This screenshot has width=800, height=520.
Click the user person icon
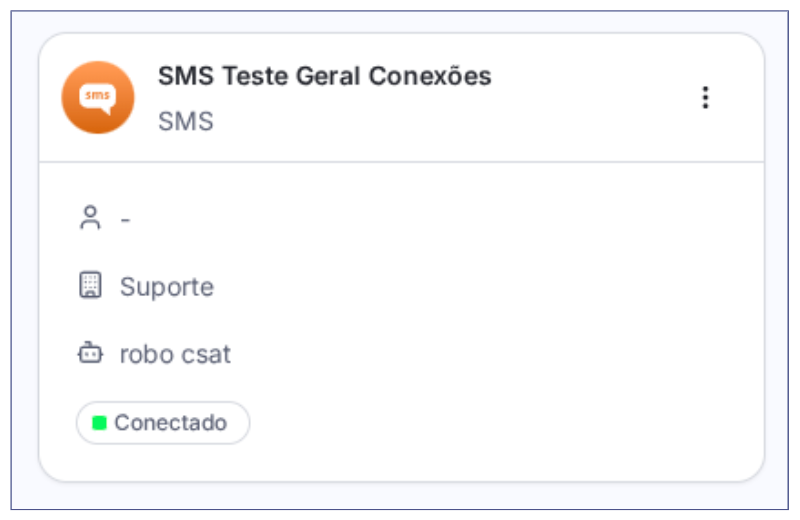[x=91, y=218]
